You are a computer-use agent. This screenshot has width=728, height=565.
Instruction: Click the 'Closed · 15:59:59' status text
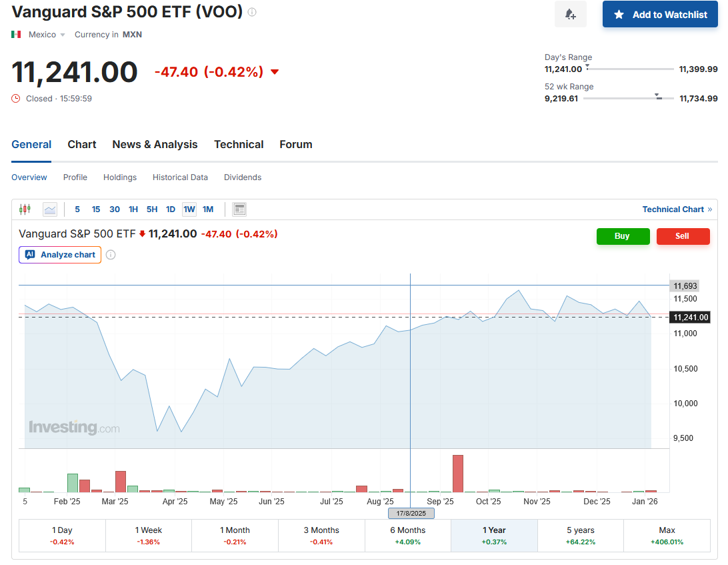[x=59, y=99]
